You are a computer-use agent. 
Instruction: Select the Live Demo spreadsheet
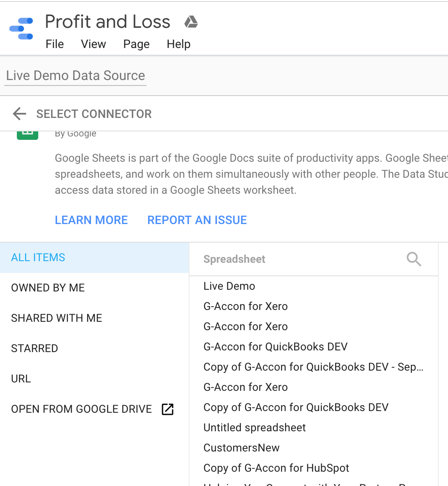coord(314,286)
